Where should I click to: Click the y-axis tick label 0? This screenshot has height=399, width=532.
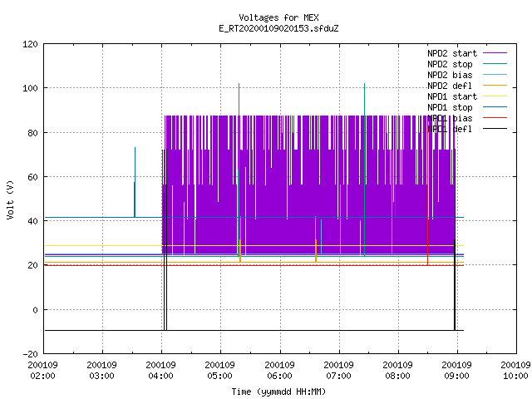[x=35, y=310]
